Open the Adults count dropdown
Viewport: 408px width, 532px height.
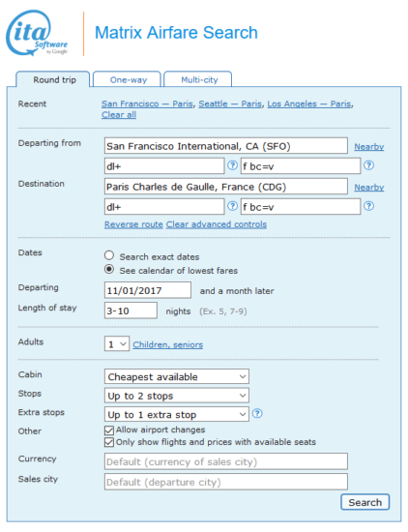(x=117, y=344)
